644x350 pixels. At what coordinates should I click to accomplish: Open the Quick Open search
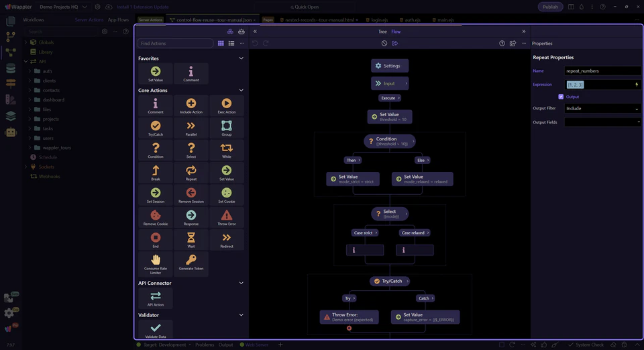pos(306,7)
